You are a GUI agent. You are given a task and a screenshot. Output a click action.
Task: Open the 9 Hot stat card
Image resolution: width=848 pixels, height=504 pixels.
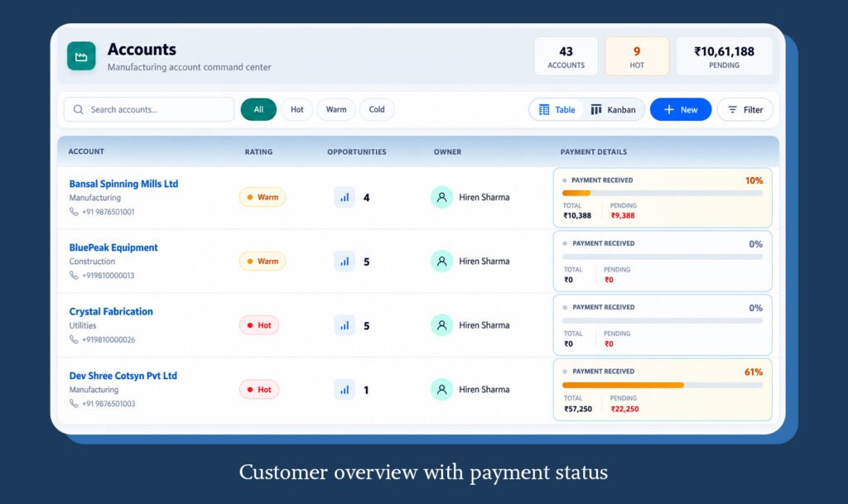coord(637,56)
